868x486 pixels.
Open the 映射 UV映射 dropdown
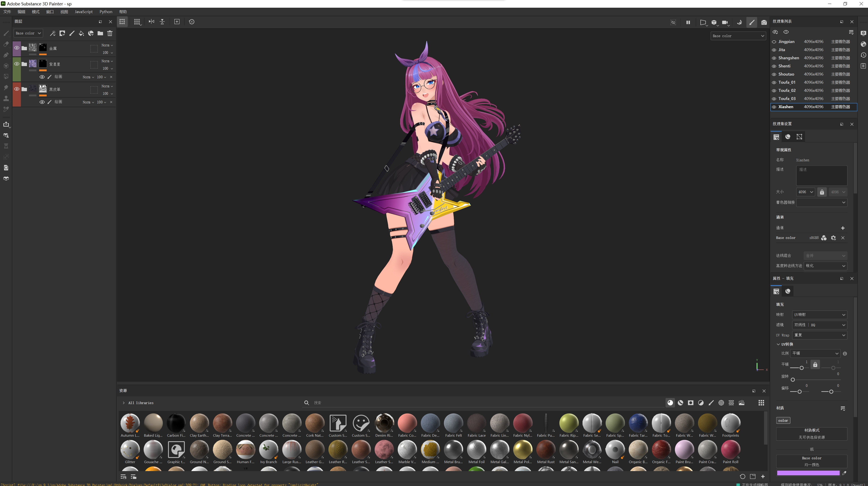coord(820,315)
